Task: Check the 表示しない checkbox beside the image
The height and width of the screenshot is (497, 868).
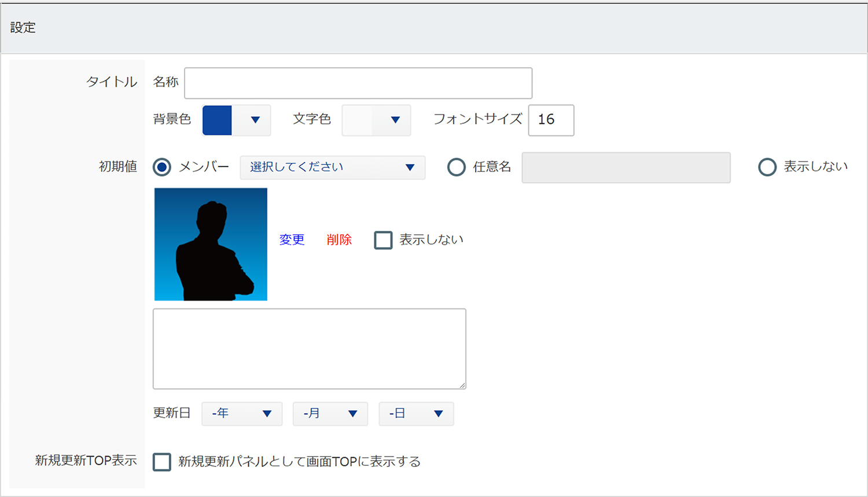Action: [383, 240]
